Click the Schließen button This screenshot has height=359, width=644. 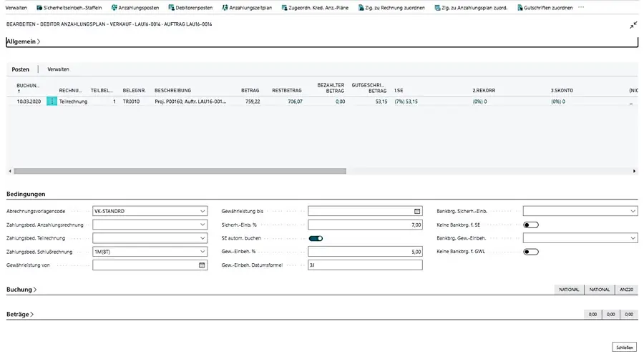(x=624, y=348)
